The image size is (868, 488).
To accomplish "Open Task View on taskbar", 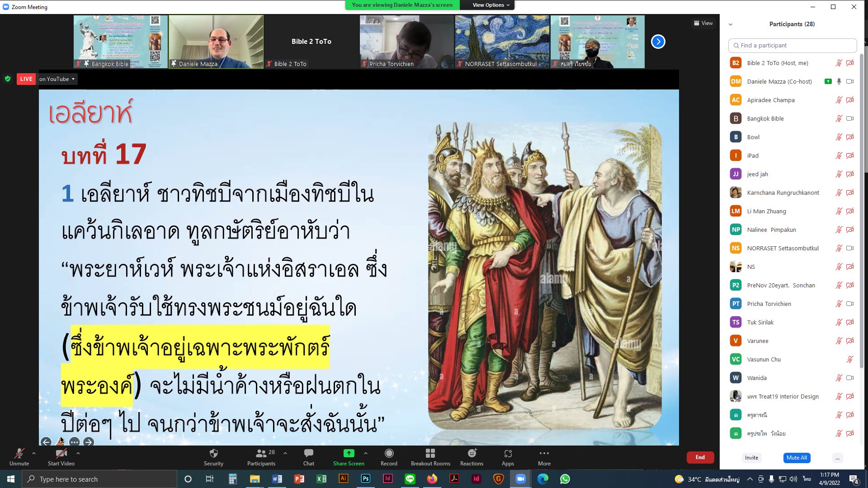I will (x=209, y=479).
